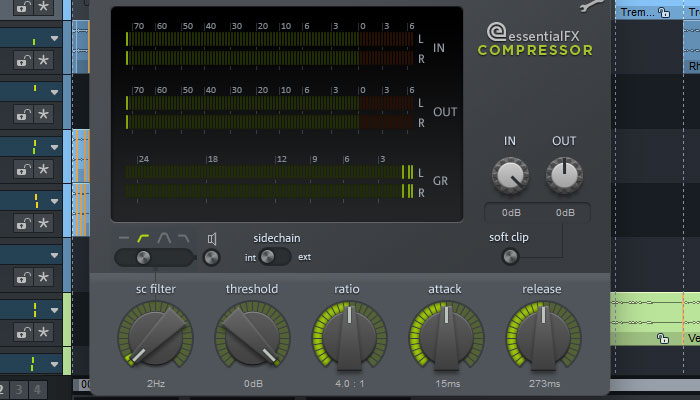Viewport: 700px width, 400px height.
Task: Select the high-pass filter shape icon
Action: click(144, 238)
